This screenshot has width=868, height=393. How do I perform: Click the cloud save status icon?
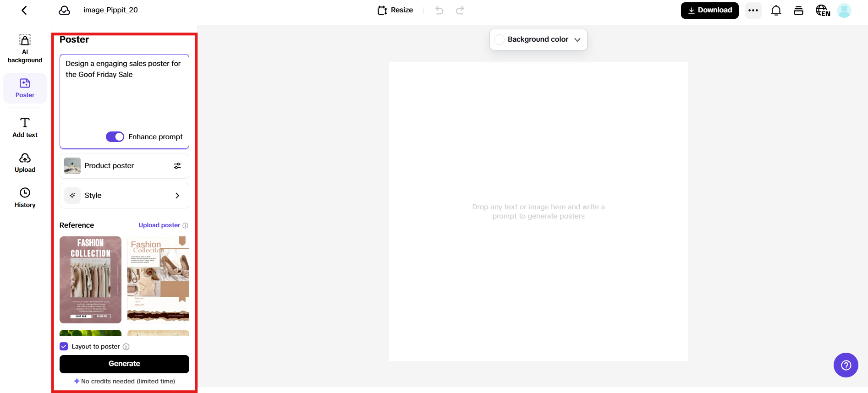(x=64, y=10)
